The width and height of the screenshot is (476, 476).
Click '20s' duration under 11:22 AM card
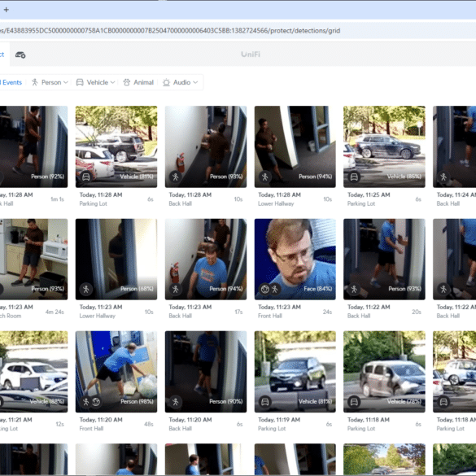(x=417, y=312)
